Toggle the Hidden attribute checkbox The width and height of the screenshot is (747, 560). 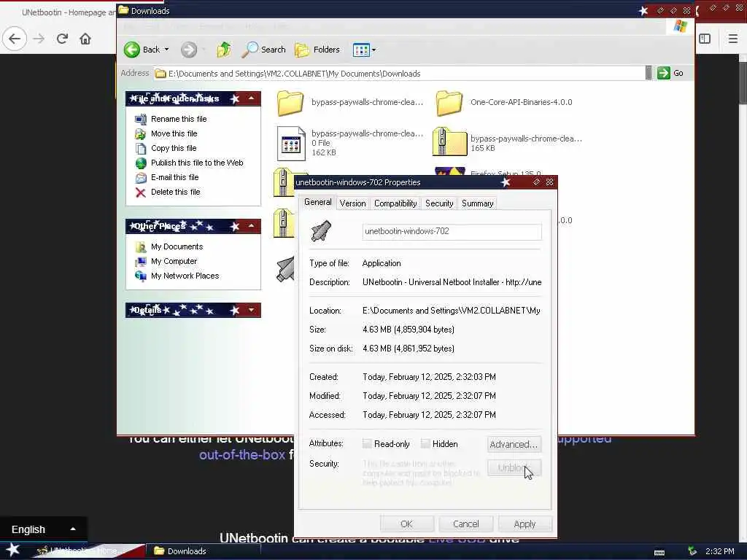pos(425,444)
